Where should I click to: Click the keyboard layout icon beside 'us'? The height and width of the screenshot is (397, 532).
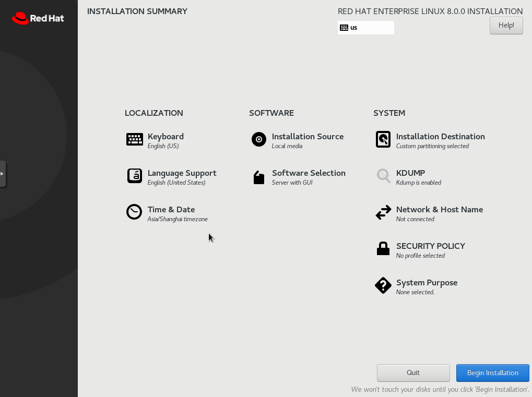(x=344, y=28)
